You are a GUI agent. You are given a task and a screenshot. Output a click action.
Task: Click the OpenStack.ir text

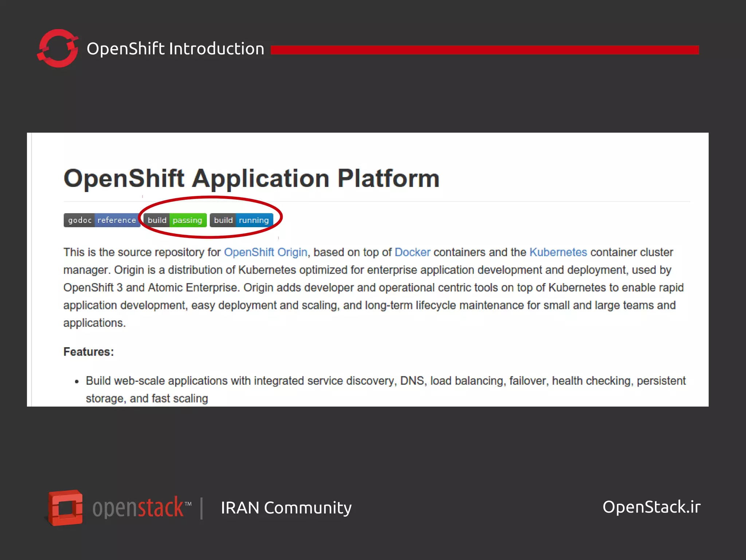651,507
